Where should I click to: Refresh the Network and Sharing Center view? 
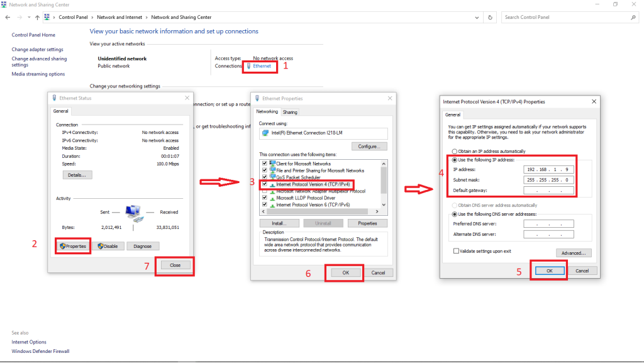coord(490,17)
